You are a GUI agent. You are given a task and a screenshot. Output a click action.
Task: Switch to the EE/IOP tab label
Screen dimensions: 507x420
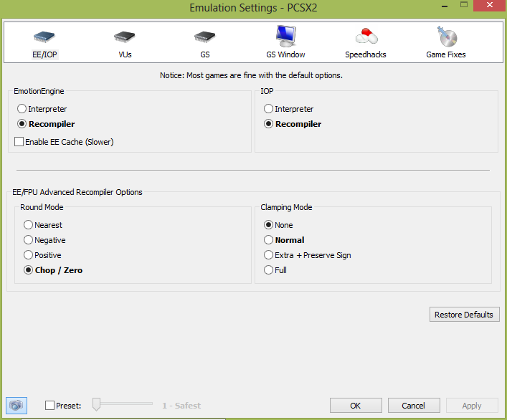point(44,54)
